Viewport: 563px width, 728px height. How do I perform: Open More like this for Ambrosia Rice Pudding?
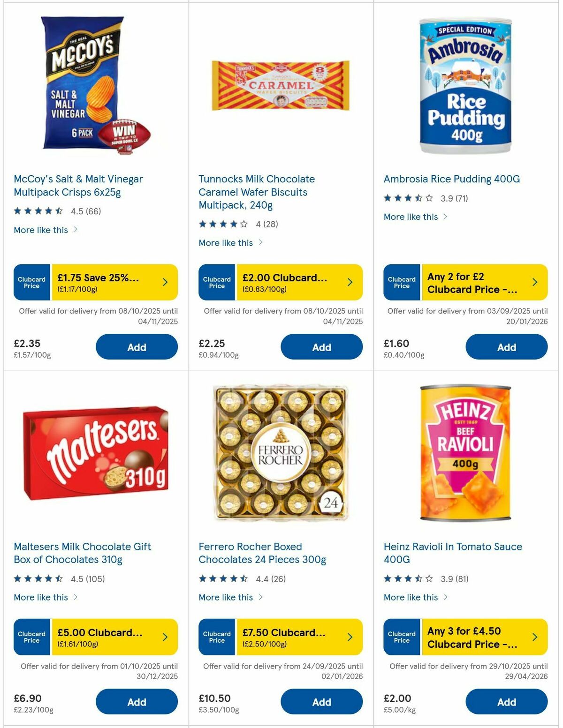412,217
